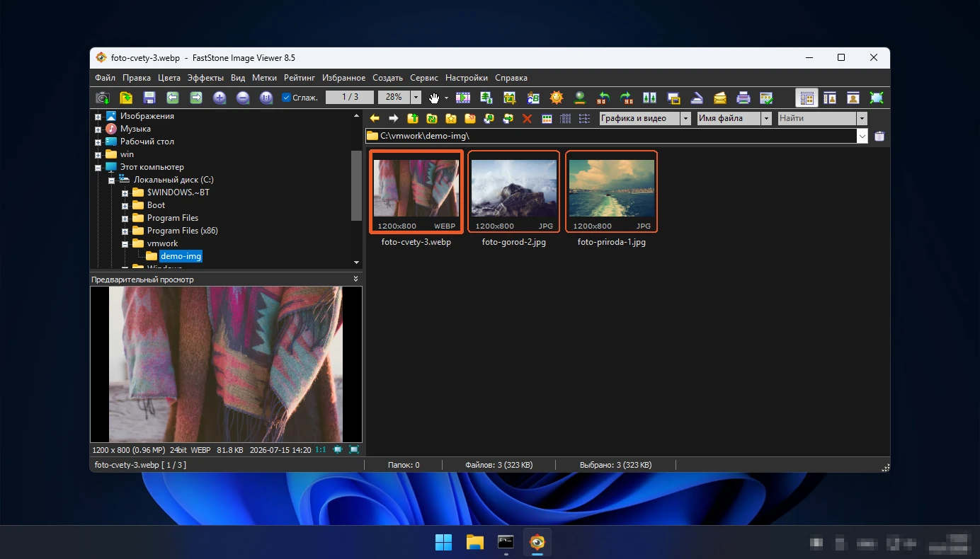Select Локальный диск (C:) in tree
The height and width of the screenshot is (559, 980).
pos(173,180)
